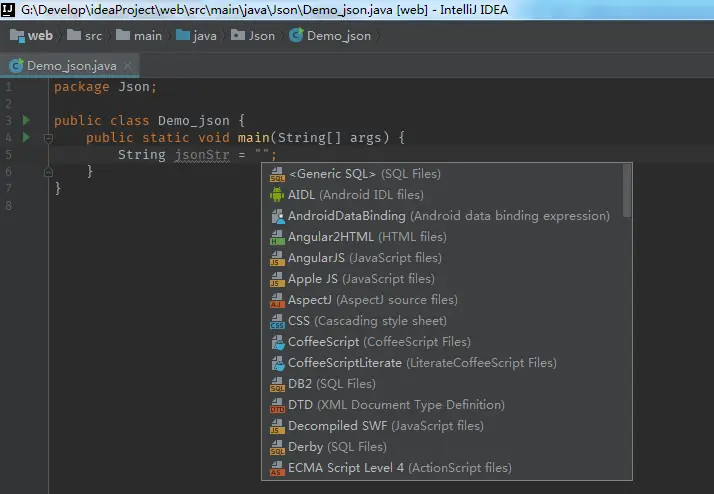Select AndroidDataBinding language entry
Screen dimensions: 714x494
[x=442, y=216]
